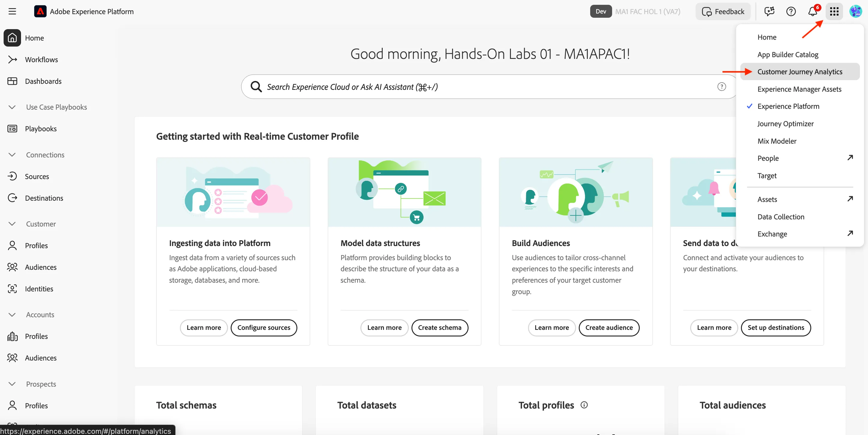Click the Create audience button
Viewport: 868px width, 435px height.
tap(609, 327)
